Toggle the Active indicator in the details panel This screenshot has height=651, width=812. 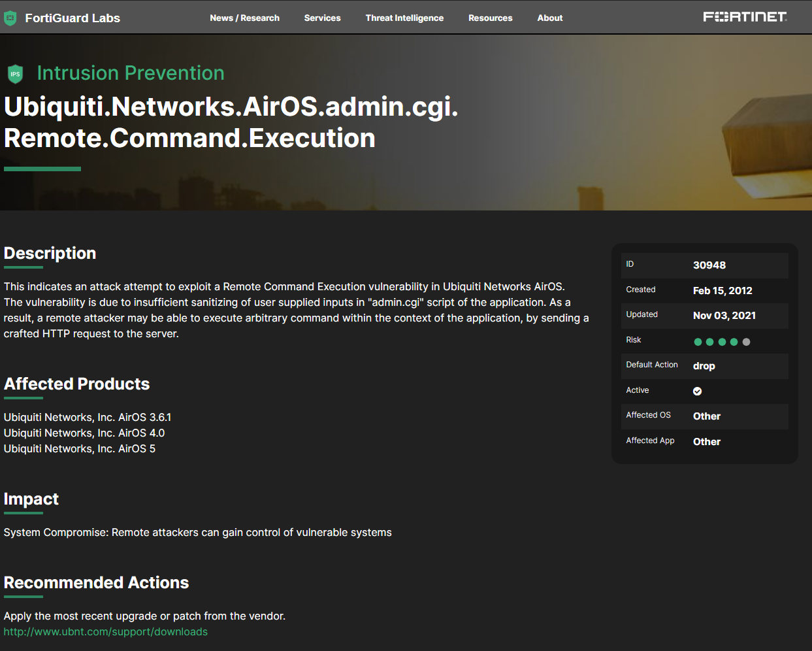click(697, 391)
